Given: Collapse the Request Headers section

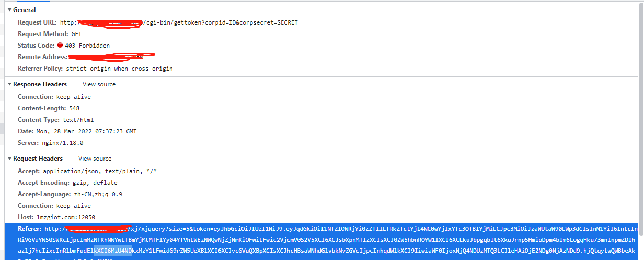Looking at the screenshot, I should 9,159.
